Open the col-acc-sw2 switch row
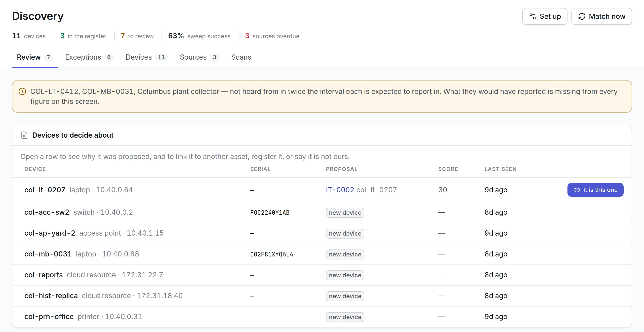Viewport: 644px width, 332px height. click(322, 212)
